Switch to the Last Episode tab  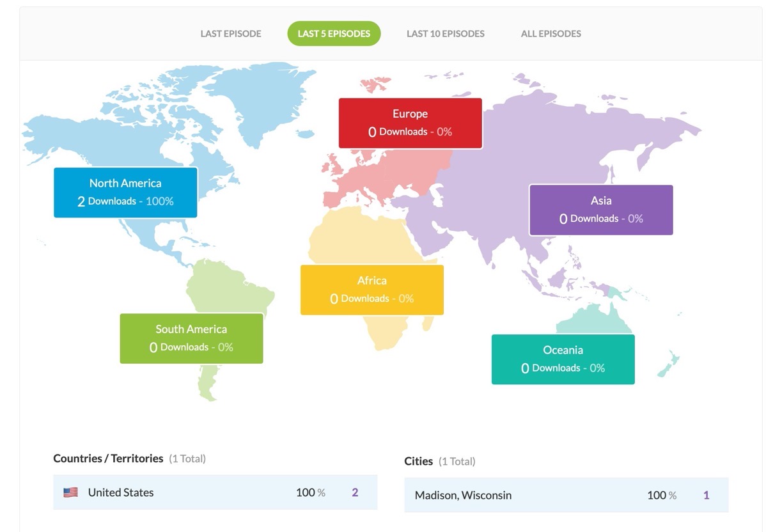coord(231,34)
